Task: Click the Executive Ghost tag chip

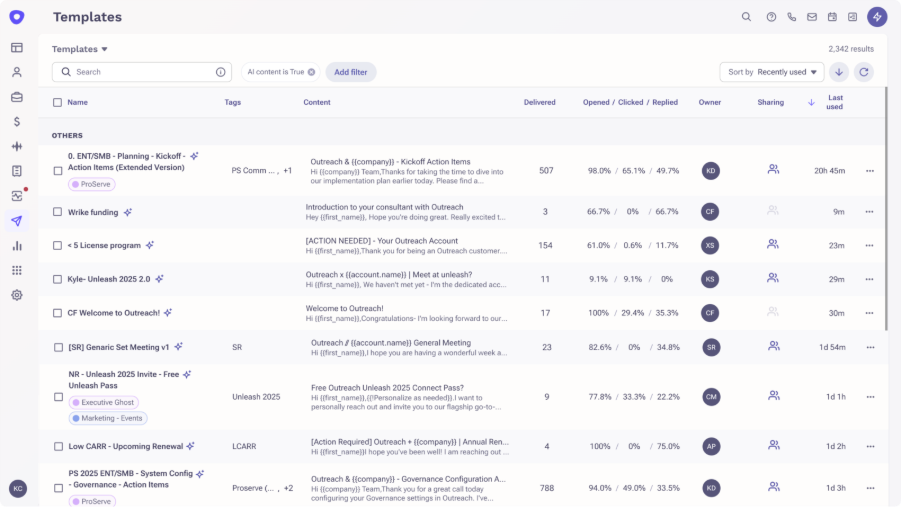Action: (x=103, y=402)
